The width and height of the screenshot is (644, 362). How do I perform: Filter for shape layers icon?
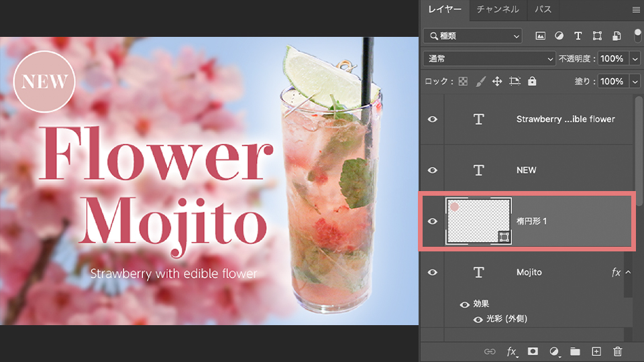(597, 36)
